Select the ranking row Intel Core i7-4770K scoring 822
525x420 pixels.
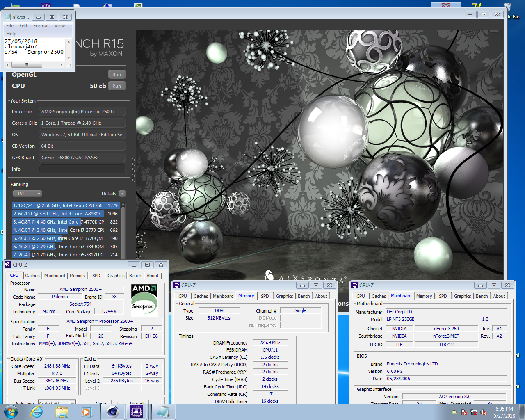66,222
